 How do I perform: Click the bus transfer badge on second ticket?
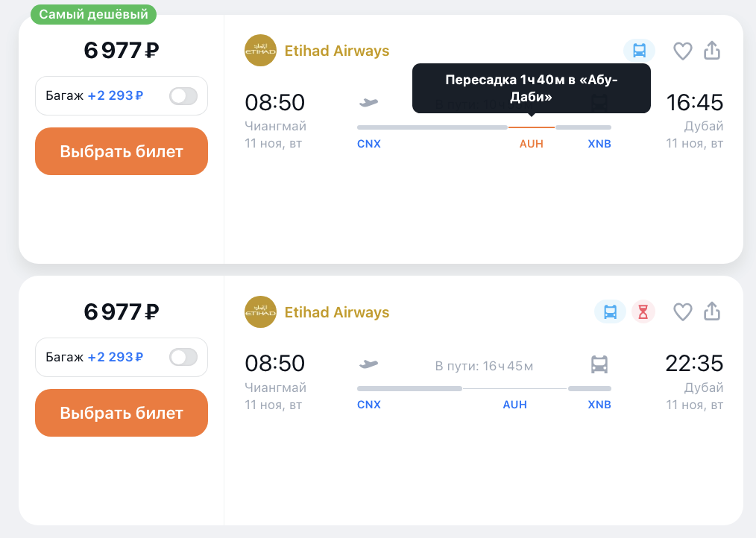[610, 311]
